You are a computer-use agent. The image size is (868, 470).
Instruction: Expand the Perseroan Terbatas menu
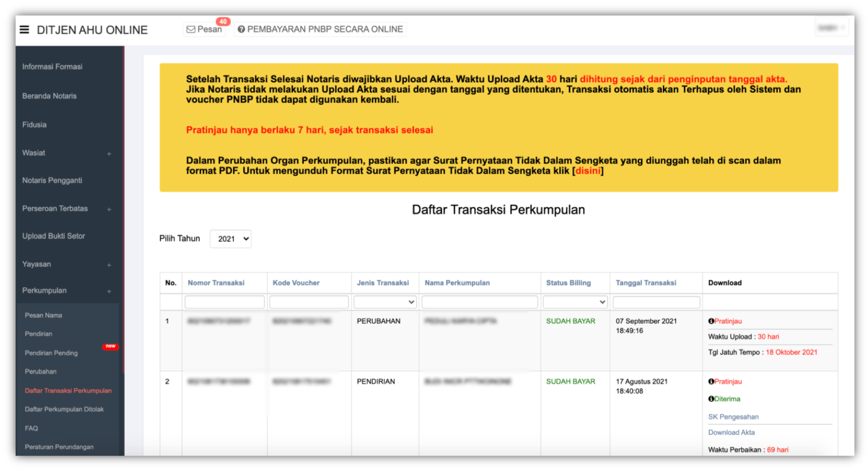tap(109, 209)
